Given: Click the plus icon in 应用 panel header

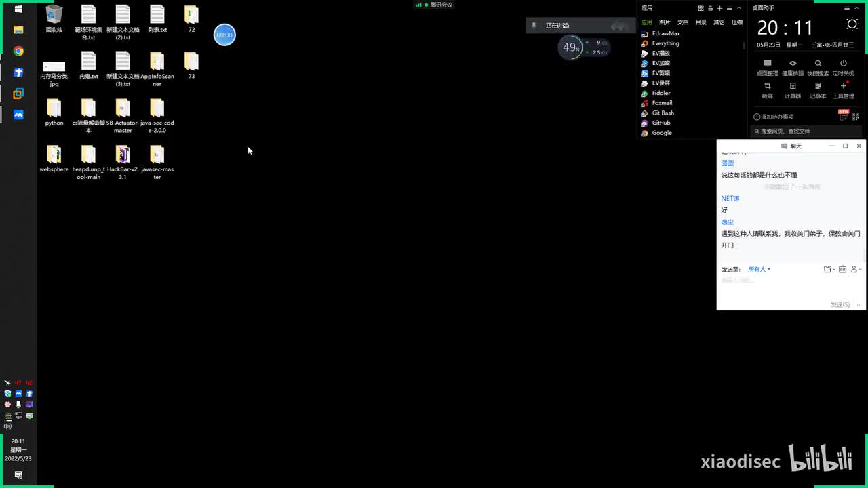Looking at the screenshot, I should (719, 8).
